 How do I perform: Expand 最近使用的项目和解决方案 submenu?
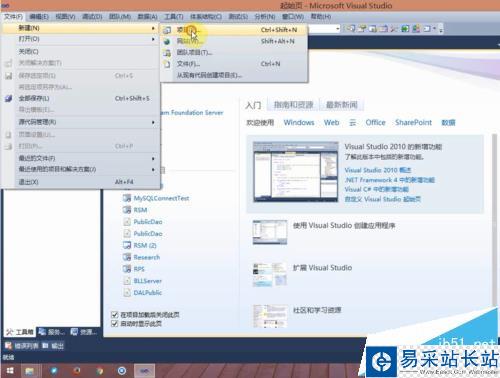[80, 169]
